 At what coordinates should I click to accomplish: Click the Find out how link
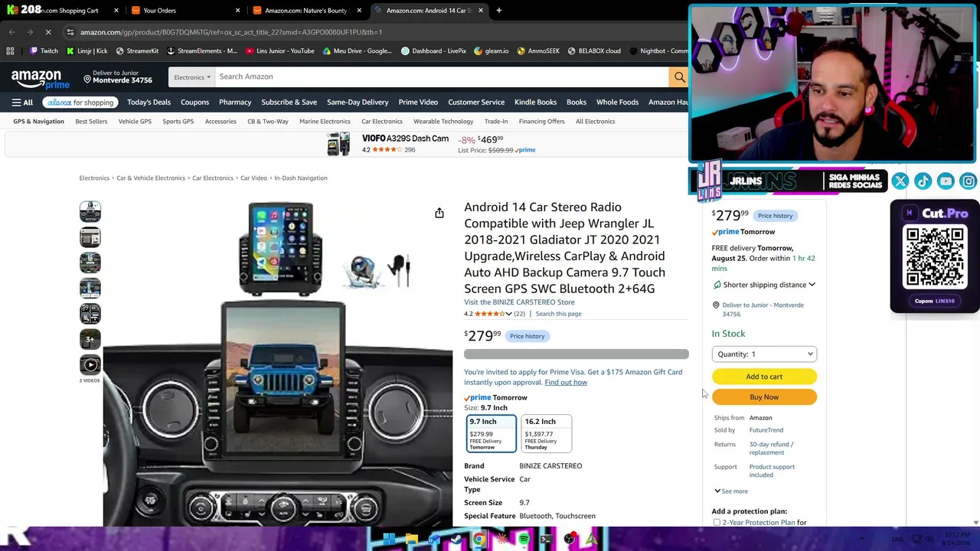coord(566,383)
